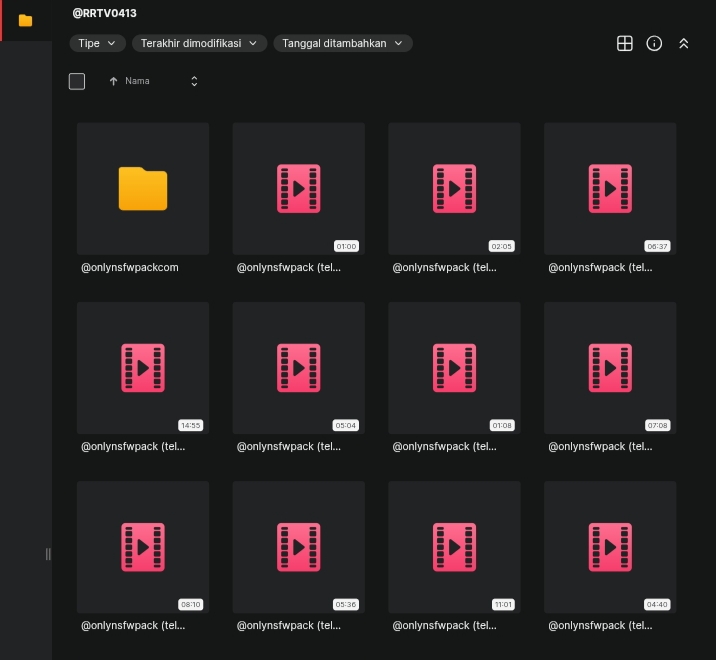716x660 pixels.
Task: Expand Tanggal ditambahkan filter dropdown
Action: click(343, 43)
